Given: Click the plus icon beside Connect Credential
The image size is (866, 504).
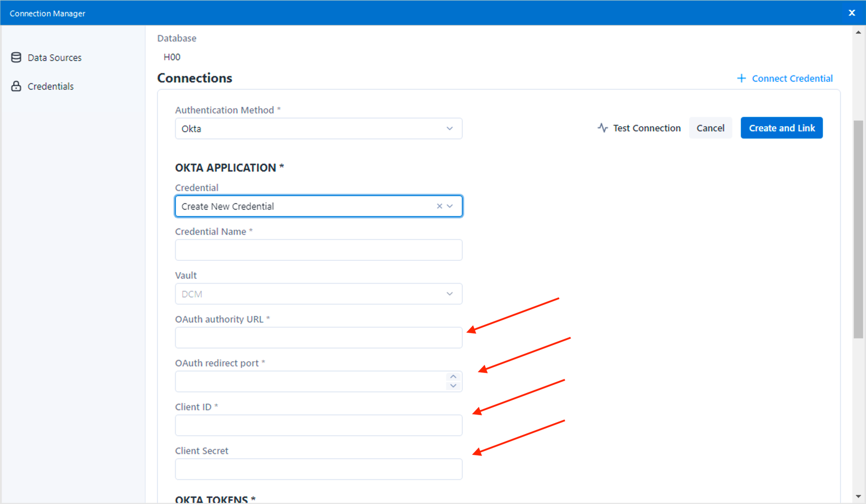Looking at the screenshot, I should point(741,79).
